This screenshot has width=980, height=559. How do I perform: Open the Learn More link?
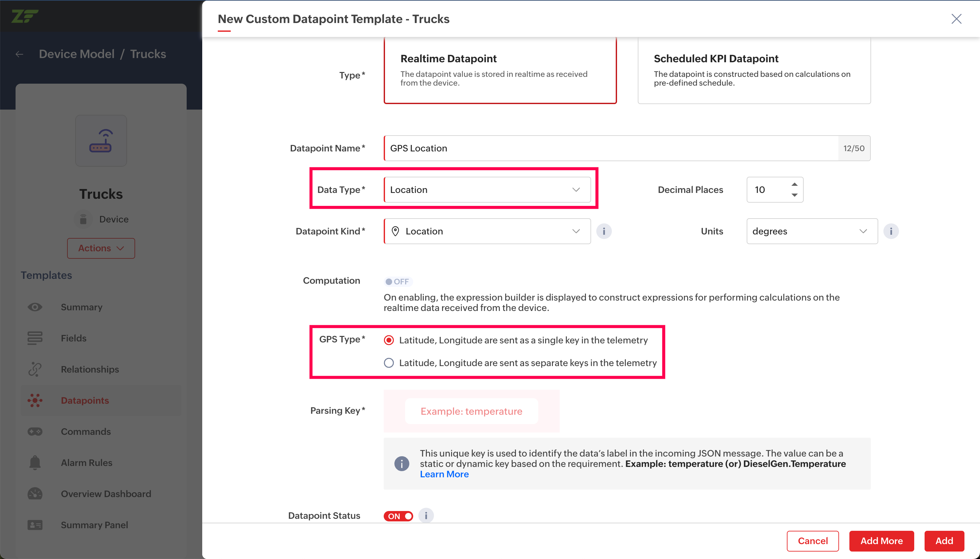[444, 474]
